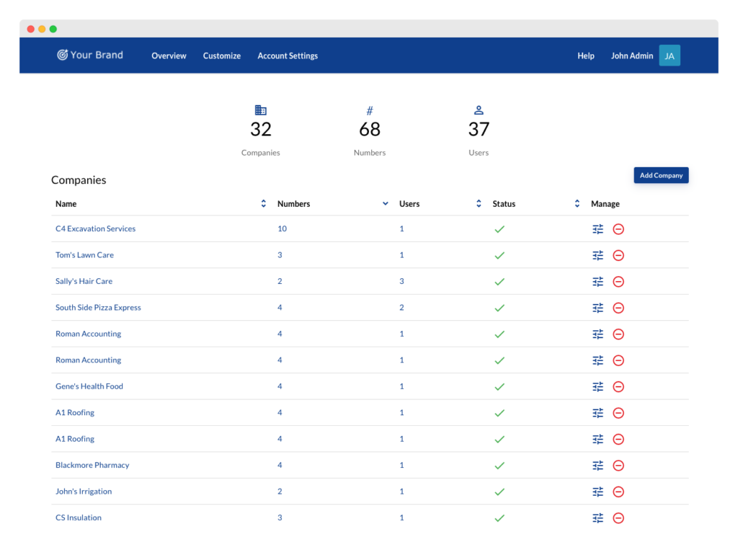Viewport: 738px width, 560px height.
Task: Toggle the status checkmark for South Side Pizza Express
Action: tap(499, 308)
